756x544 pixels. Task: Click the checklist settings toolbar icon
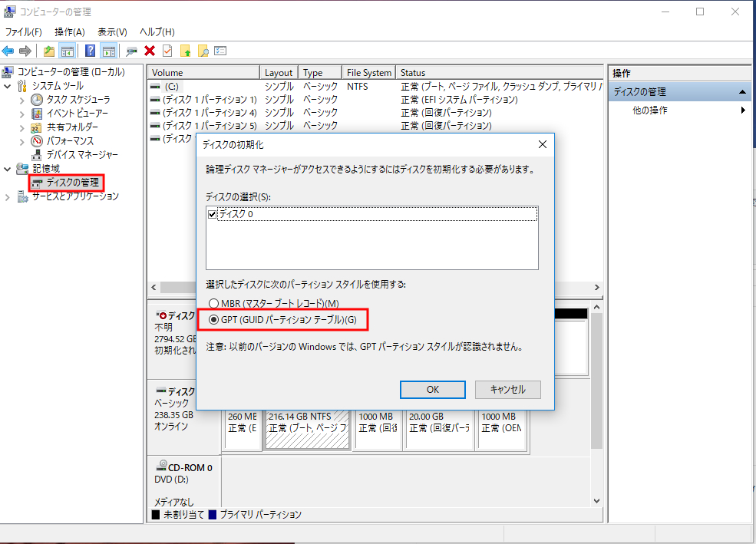[x=220, y=51]
